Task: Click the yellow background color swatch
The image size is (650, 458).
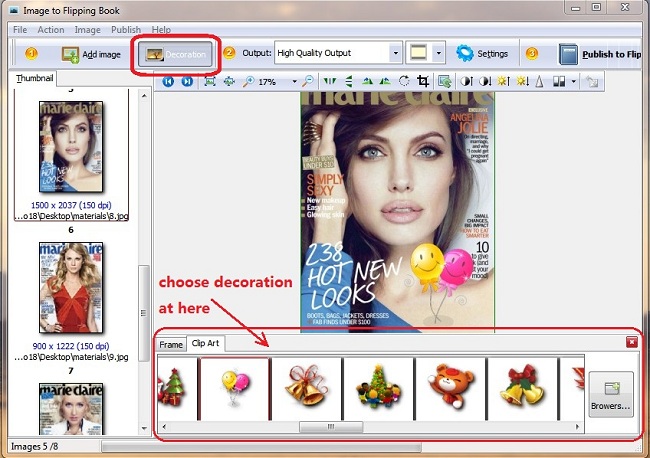Action: point(418,53)
